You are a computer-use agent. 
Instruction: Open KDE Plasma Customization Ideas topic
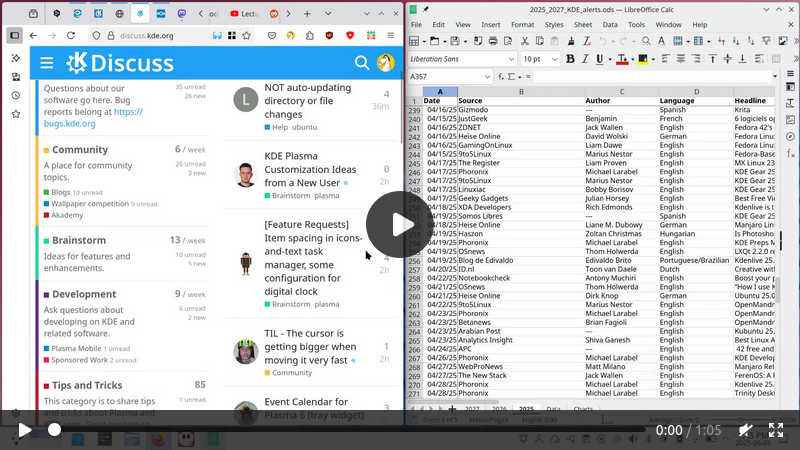310,169
